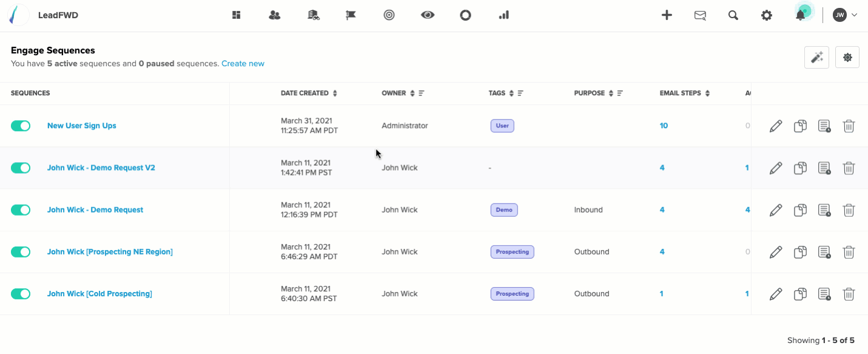Viewport: 868px width, 354px height.
Task: Edit the Cold Prospecting sequence
Action: (776, 294)
